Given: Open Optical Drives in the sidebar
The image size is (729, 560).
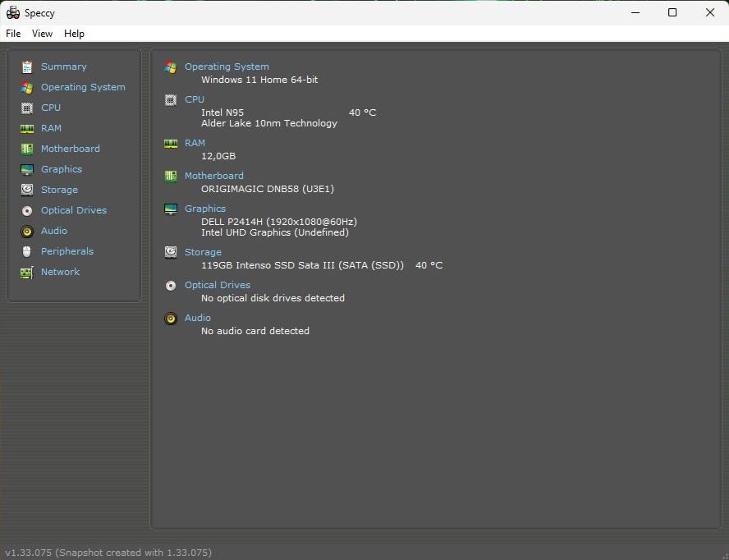Looking at the screenshot, I should tap(73, 210).
